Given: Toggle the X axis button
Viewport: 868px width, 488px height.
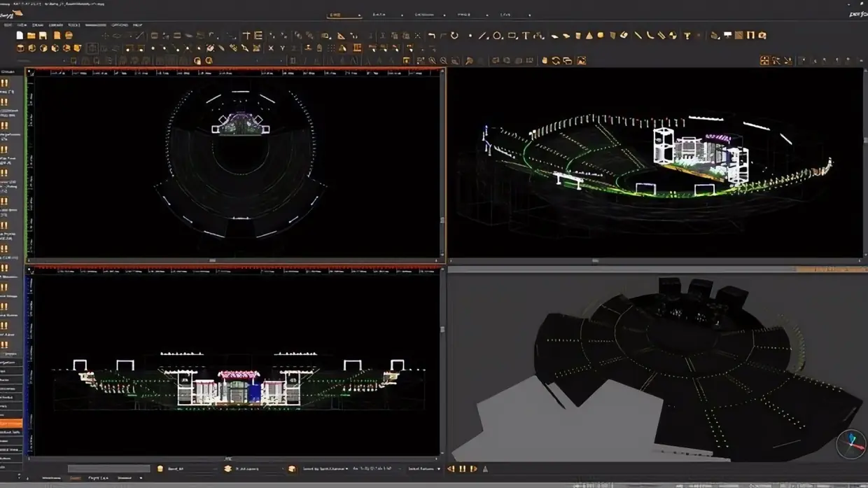Looking at the screenshot, I should pos(270,48).
